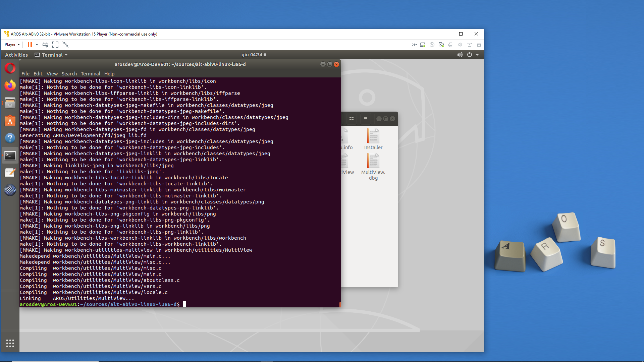Open Firefox from the dock

tap(10, 85)
